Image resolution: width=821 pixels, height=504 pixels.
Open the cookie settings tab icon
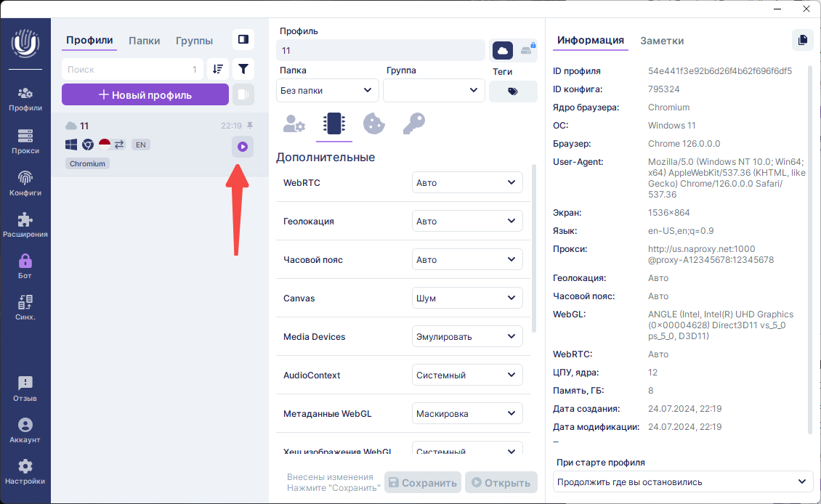(373, 124)
